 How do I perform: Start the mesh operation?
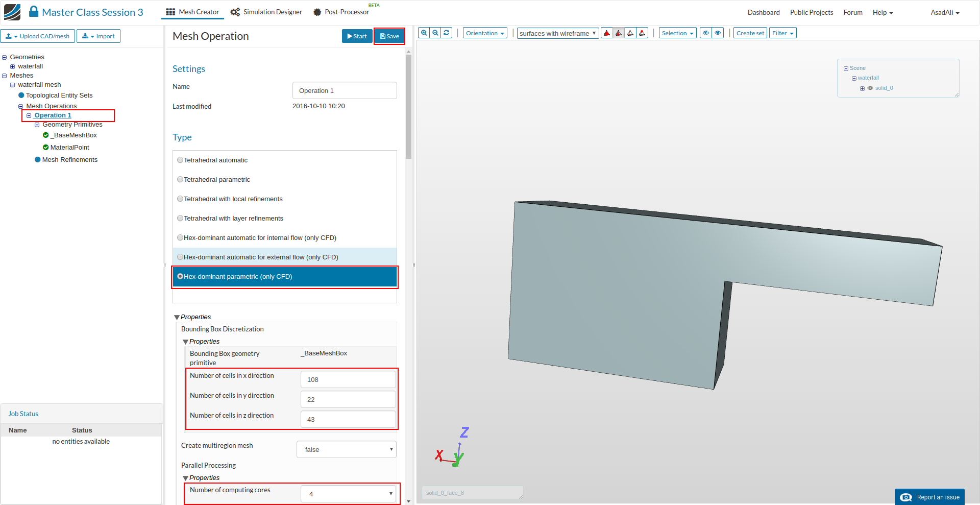pos(357,36)
